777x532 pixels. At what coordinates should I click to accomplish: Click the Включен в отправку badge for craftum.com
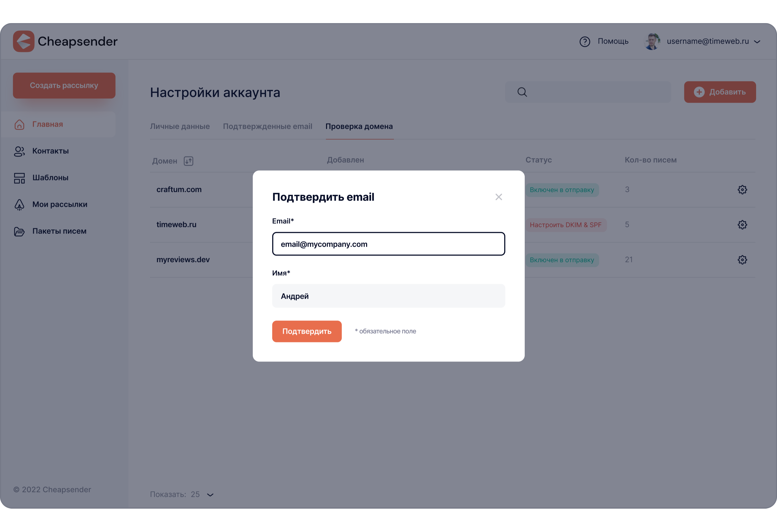click(562, 190)
